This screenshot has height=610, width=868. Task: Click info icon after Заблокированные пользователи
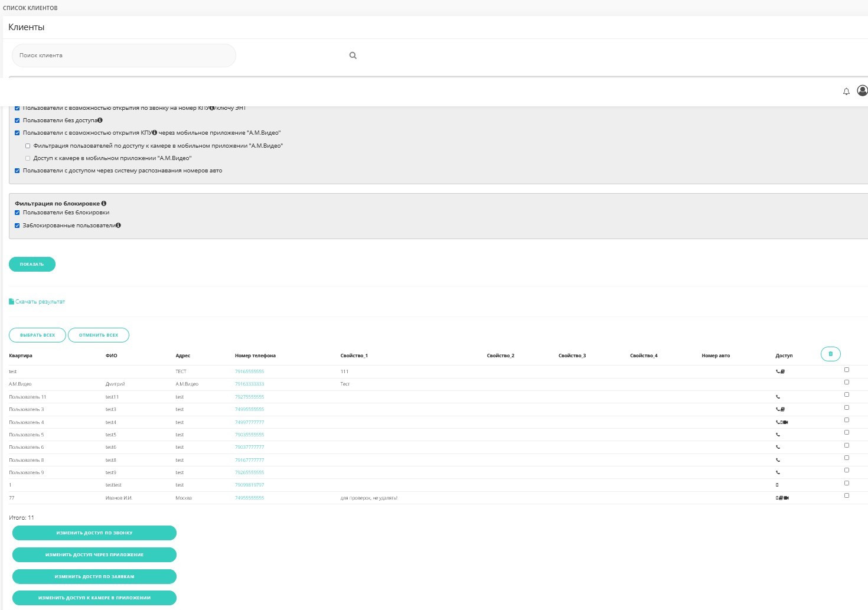[118, 225]
